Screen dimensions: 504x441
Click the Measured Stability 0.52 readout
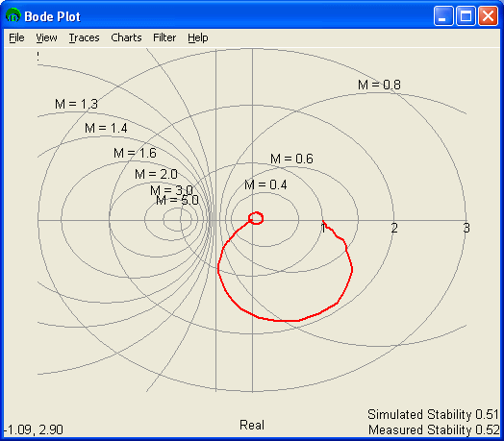(x=434, y=429)
